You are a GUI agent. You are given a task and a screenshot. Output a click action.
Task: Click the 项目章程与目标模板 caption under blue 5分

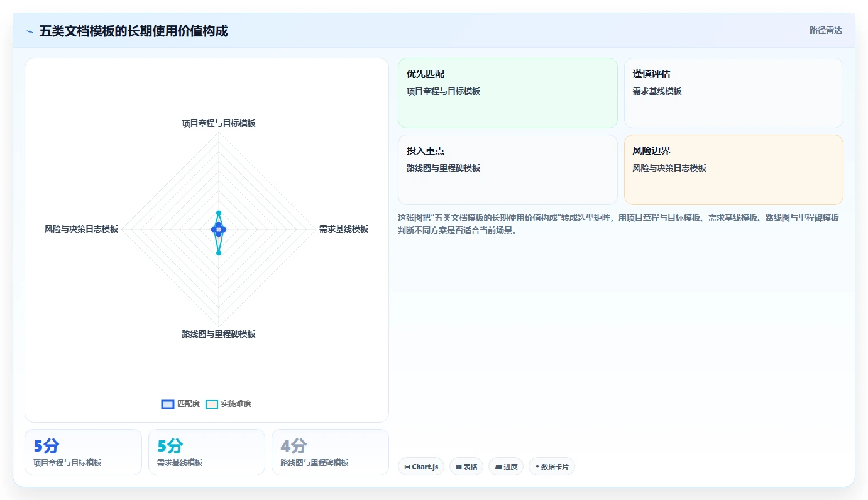pos(67,463)
